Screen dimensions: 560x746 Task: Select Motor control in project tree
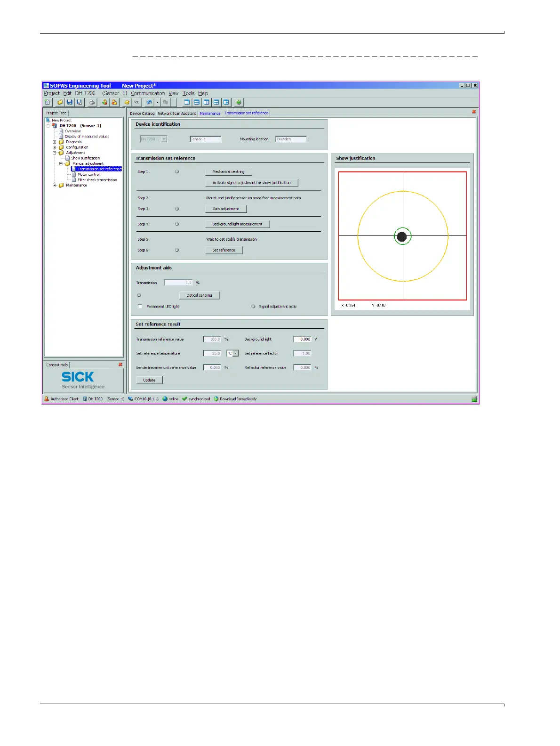[88, 174]
